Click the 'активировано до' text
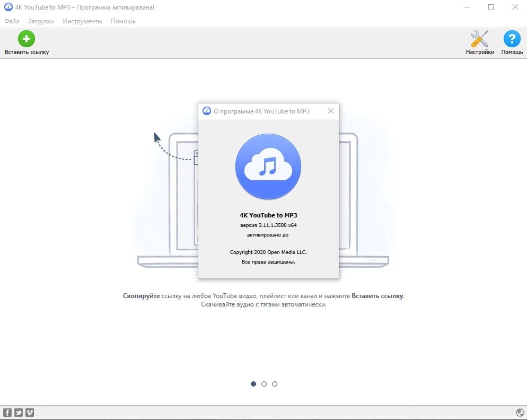The image size is (527, 420). [x=268, y=235]
